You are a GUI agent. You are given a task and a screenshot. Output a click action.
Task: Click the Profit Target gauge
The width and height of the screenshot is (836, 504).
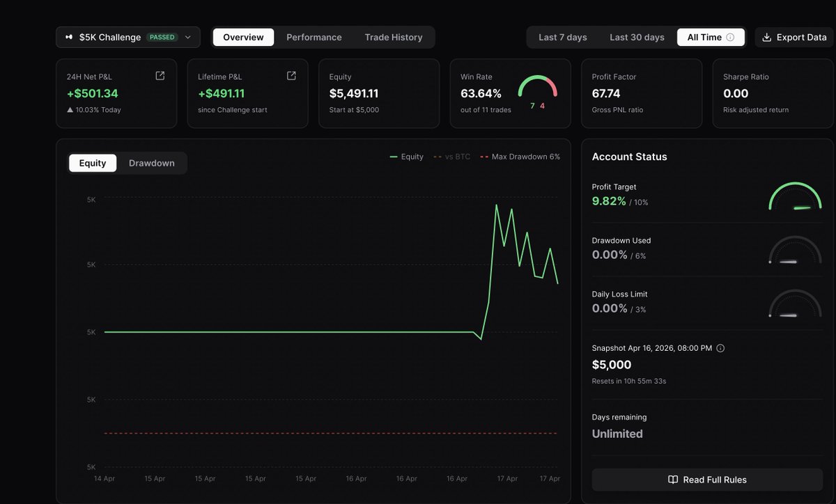pyautogui.click(x=795, y=196)
